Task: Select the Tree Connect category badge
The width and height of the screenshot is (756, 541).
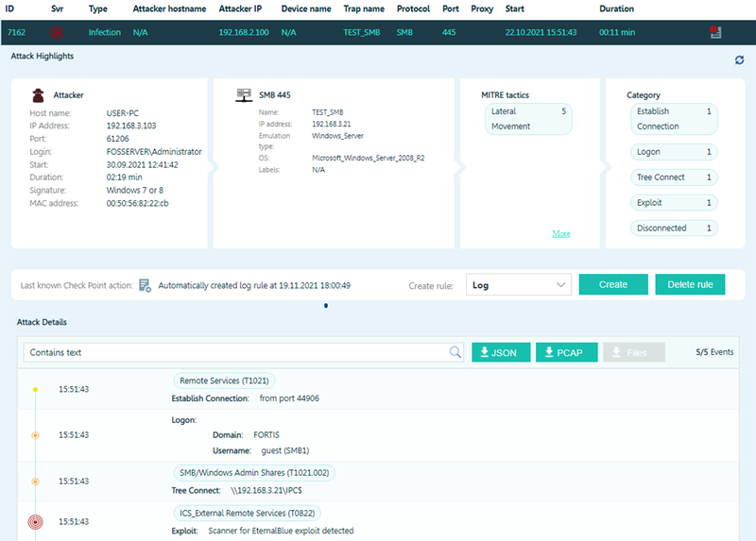Action: coord(674,178)
